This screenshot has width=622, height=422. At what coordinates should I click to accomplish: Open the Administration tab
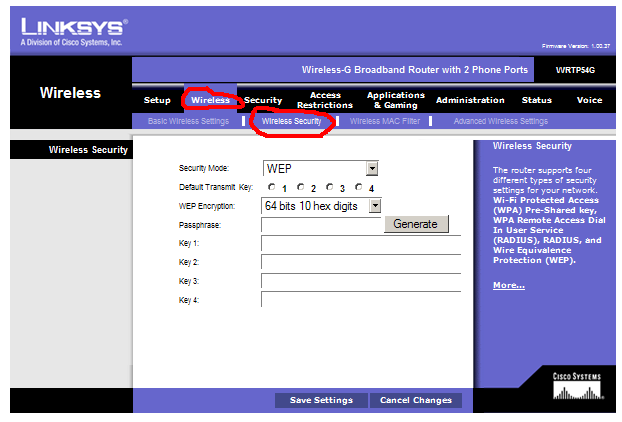pyautogui.click(x=470, y=100)
